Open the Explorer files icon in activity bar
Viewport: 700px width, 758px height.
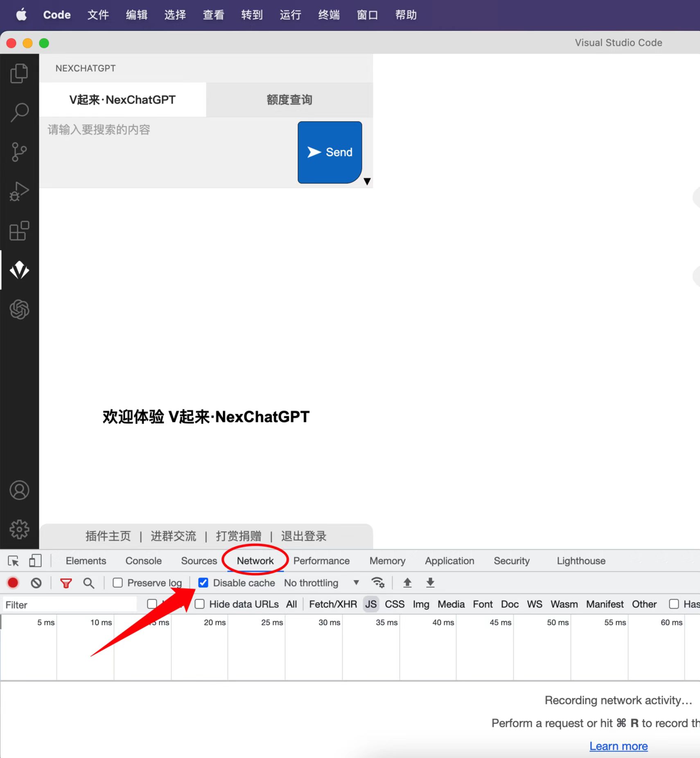coord(19,73)
